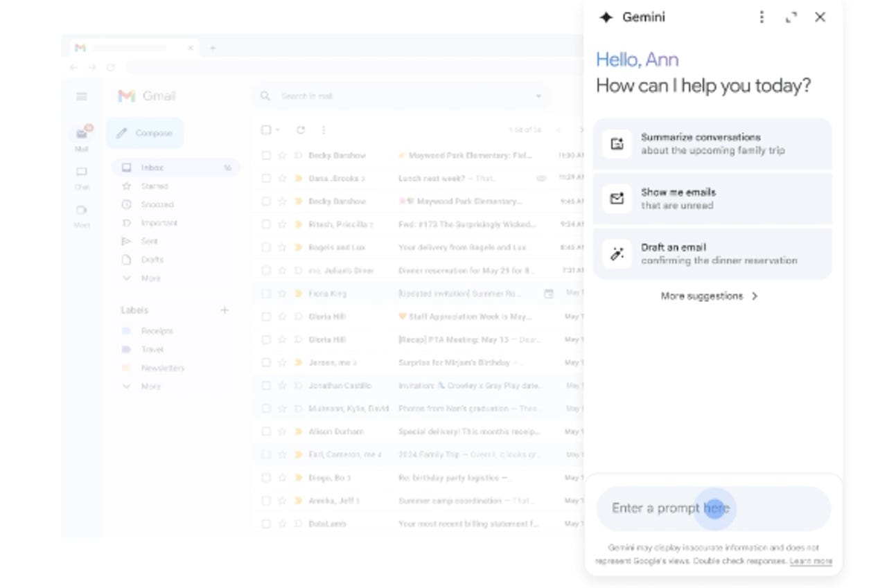
Task: Open the Travel label
Action: pyautogui.click(x=152, y=350)
